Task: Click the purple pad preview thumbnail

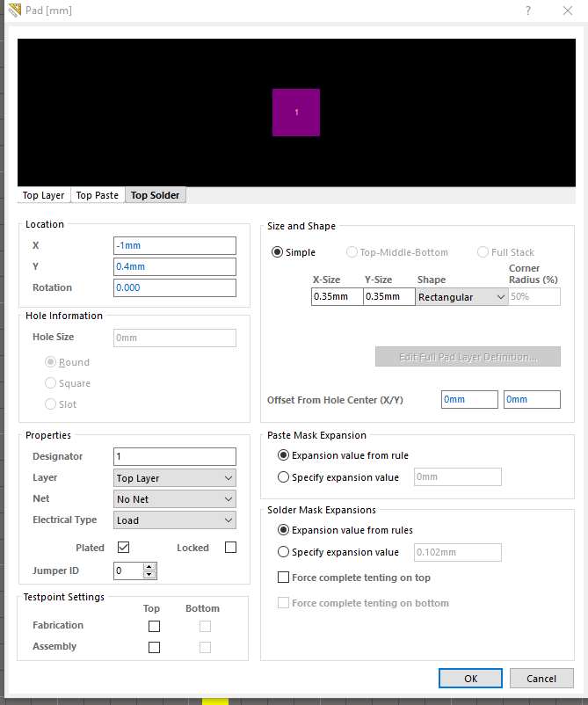Action: tap(296, 113)
